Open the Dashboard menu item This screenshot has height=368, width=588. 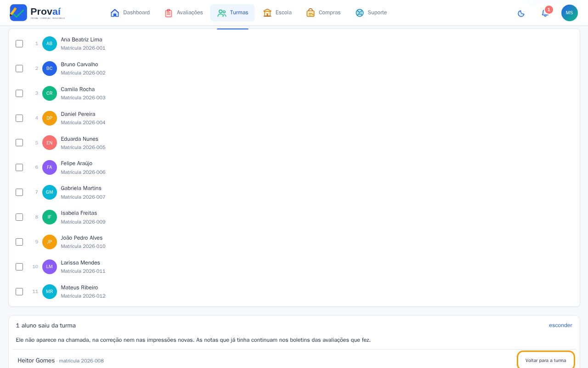click(130, 13)
